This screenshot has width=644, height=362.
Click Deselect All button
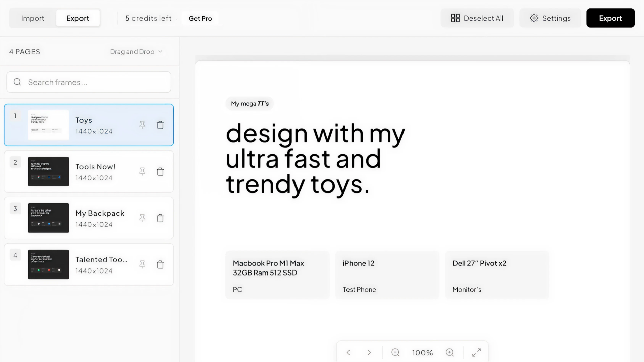[x=477, y=18]
